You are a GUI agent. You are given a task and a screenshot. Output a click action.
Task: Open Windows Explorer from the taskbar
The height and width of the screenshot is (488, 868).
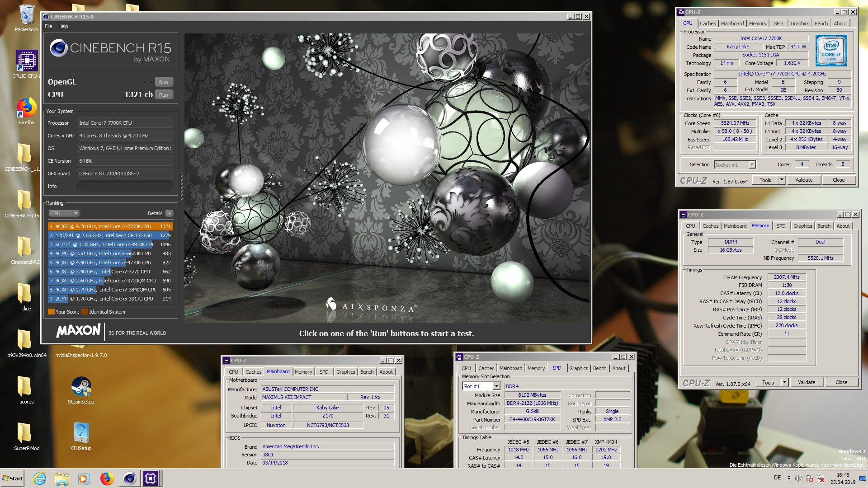62,479
